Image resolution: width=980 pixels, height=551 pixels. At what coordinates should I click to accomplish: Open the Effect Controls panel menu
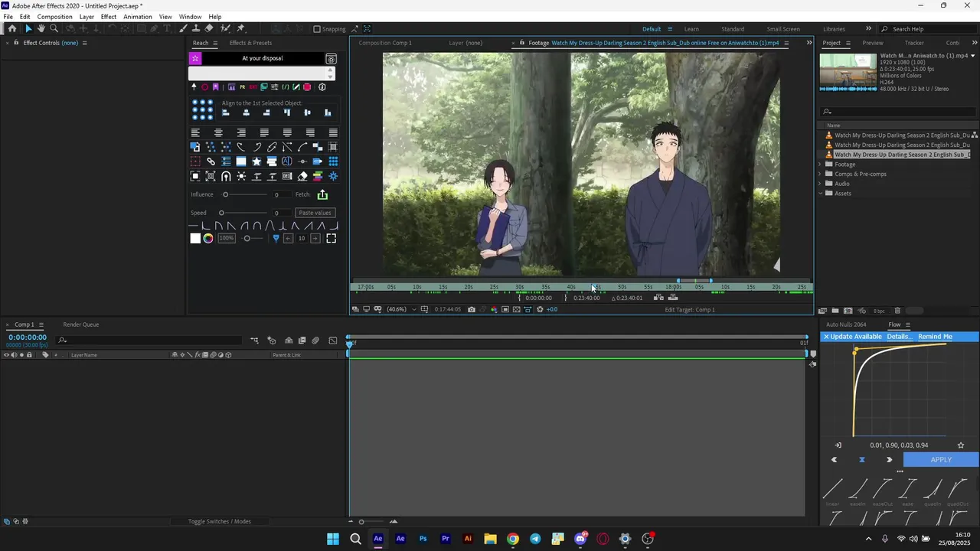tap(84, 43)
